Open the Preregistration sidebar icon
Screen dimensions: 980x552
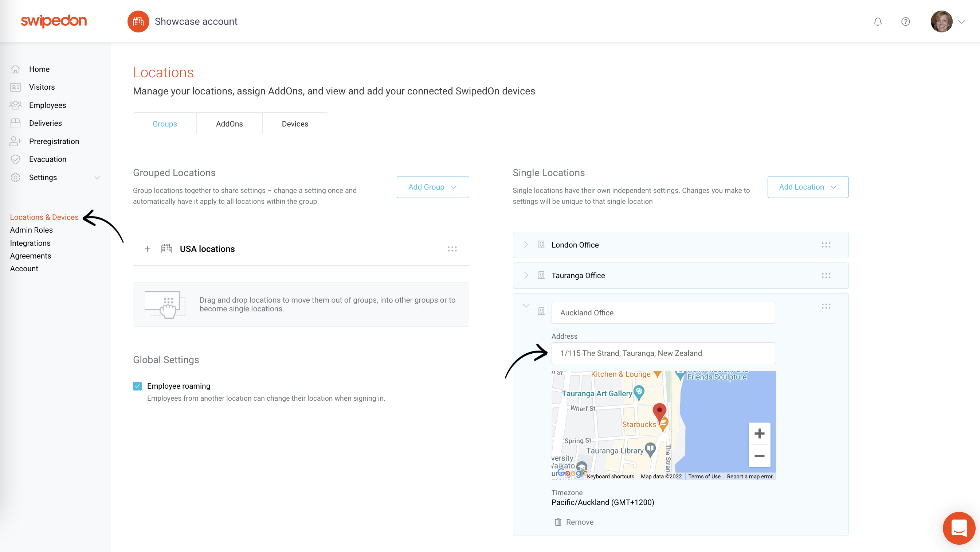(x=16, y=141)
